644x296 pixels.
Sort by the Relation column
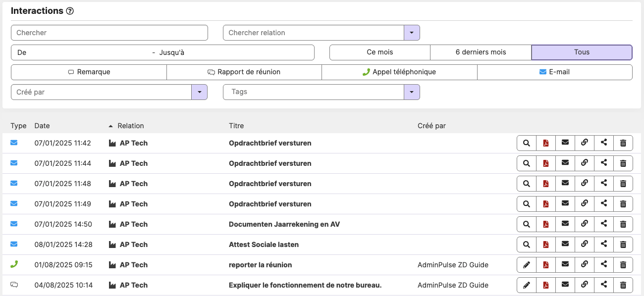click(x=131, y=126)
